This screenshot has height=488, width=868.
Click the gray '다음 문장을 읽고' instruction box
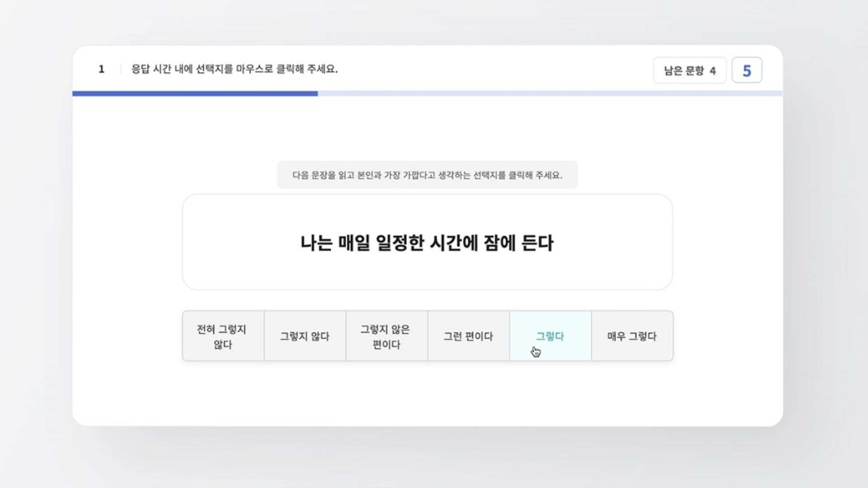coord(427,175)
